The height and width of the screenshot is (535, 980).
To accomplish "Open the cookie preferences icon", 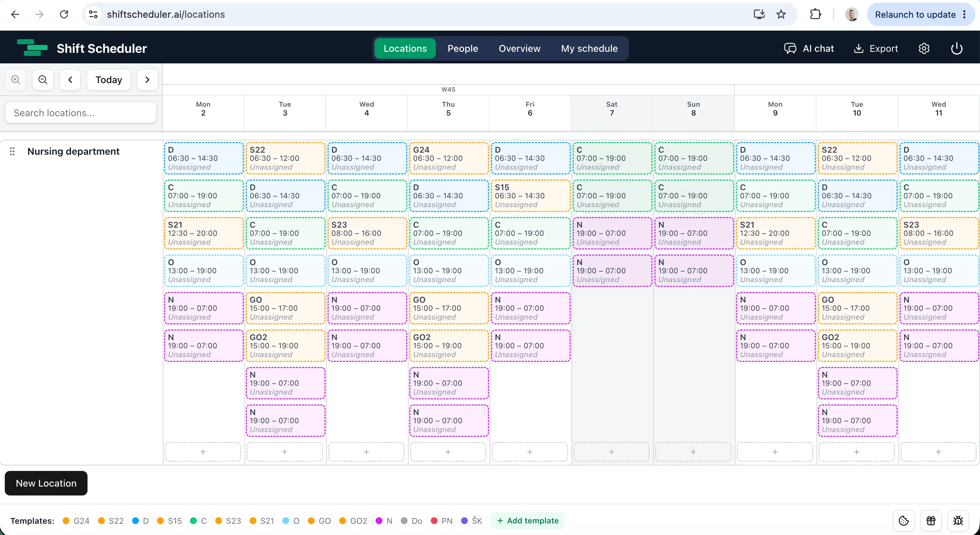I will click(x=903, y=521).
